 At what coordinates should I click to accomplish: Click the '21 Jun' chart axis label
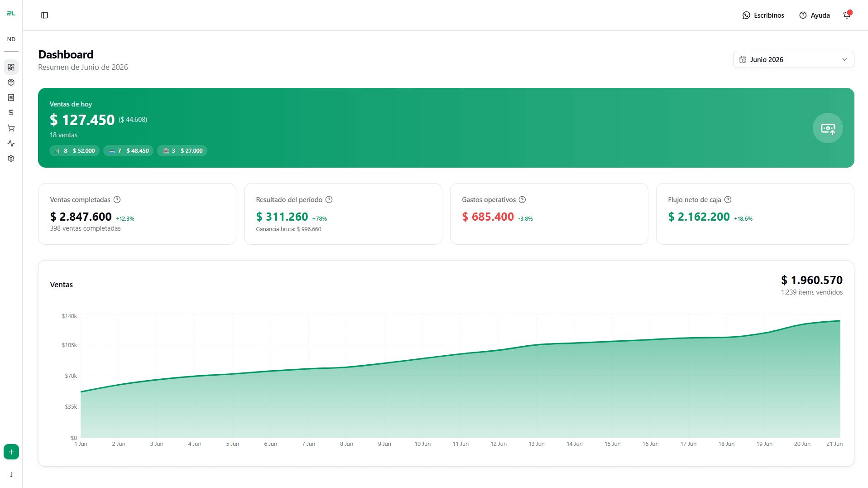tap(834, 444)
